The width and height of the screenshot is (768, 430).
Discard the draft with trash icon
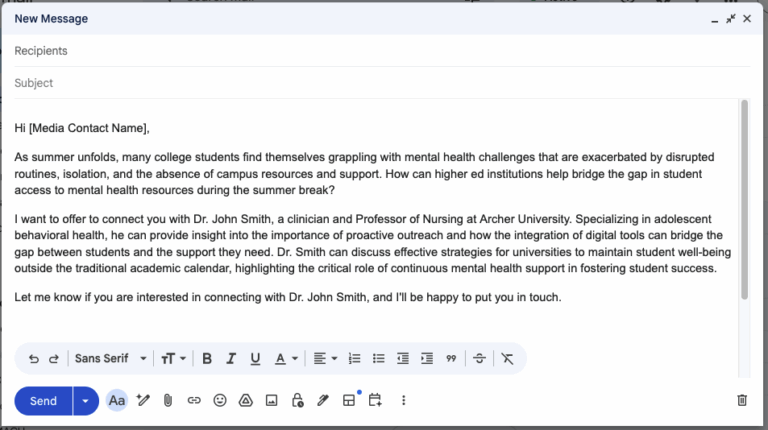tap(742, 400)
